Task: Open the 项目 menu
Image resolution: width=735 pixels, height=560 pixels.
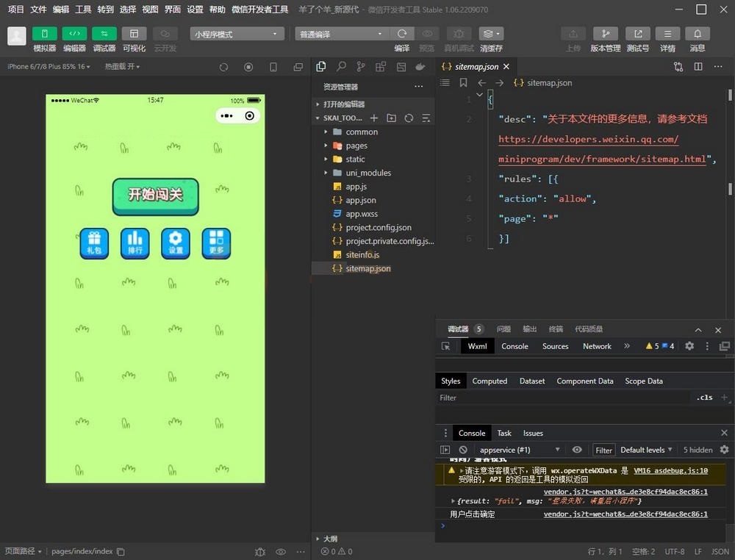Action: click(x=16, y=10)
